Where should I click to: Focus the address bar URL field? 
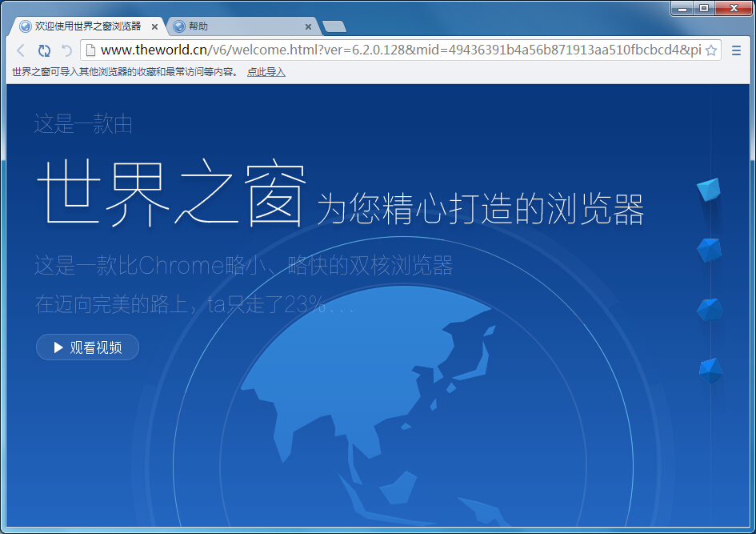[x=400, y=50]
